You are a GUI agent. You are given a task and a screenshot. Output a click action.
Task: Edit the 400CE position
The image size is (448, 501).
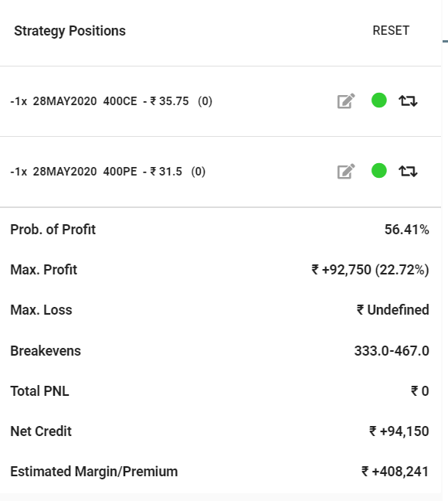coord(346,101)
